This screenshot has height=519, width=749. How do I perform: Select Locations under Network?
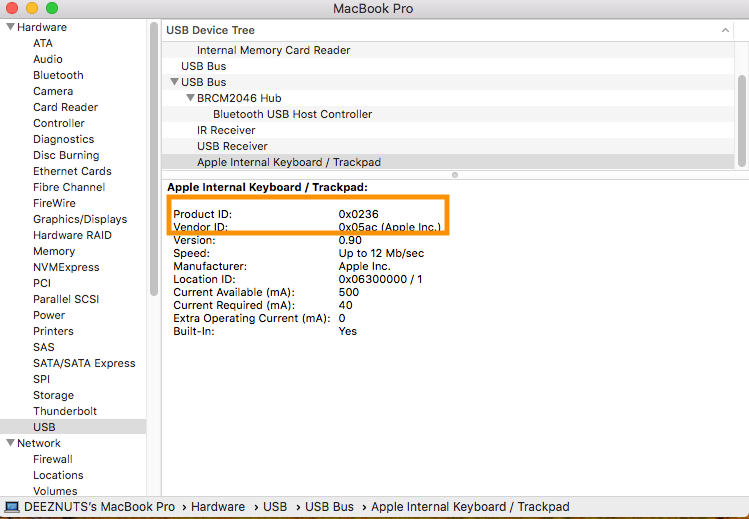pyautogui.click(x=58, y=475)
